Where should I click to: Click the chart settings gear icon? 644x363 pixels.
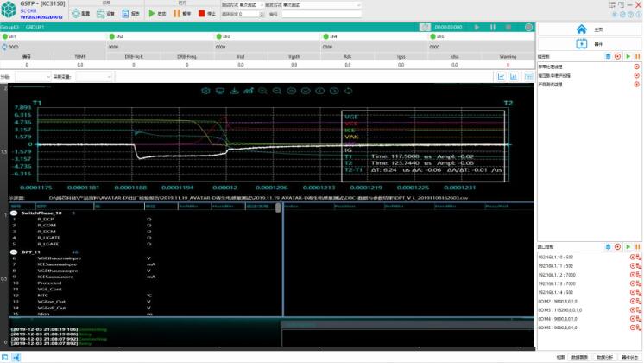click(206, 90)
